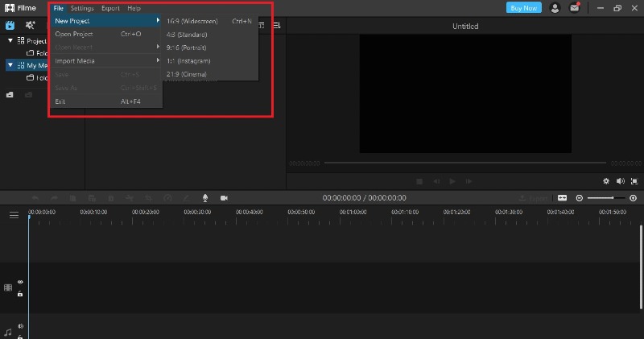The image size is (644, 339).
Task: Click the redo arrow icon
Action: pos(54,198)
